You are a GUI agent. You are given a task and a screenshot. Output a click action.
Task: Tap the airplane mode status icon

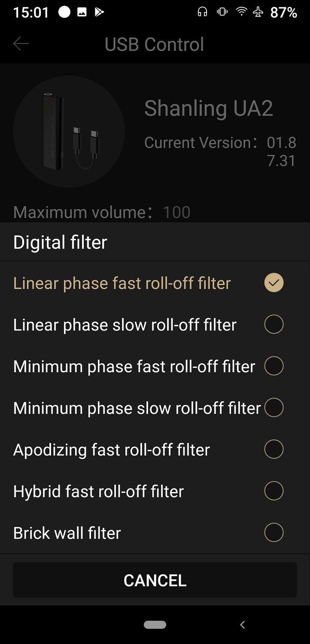click(x=258, y=12)
